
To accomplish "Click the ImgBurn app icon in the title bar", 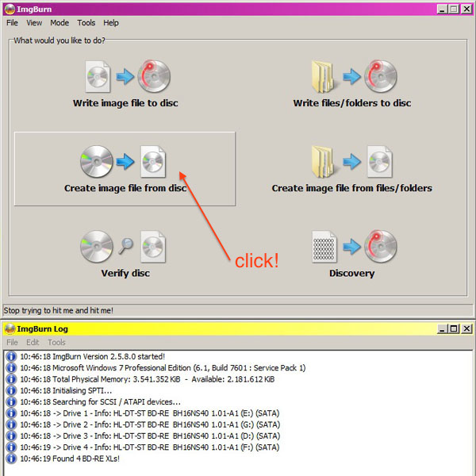I will (10, 9).
